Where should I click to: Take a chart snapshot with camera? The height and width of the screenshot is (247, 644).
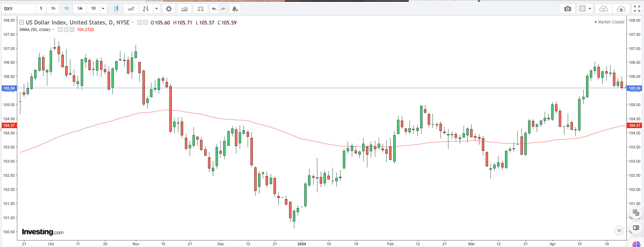567,9
